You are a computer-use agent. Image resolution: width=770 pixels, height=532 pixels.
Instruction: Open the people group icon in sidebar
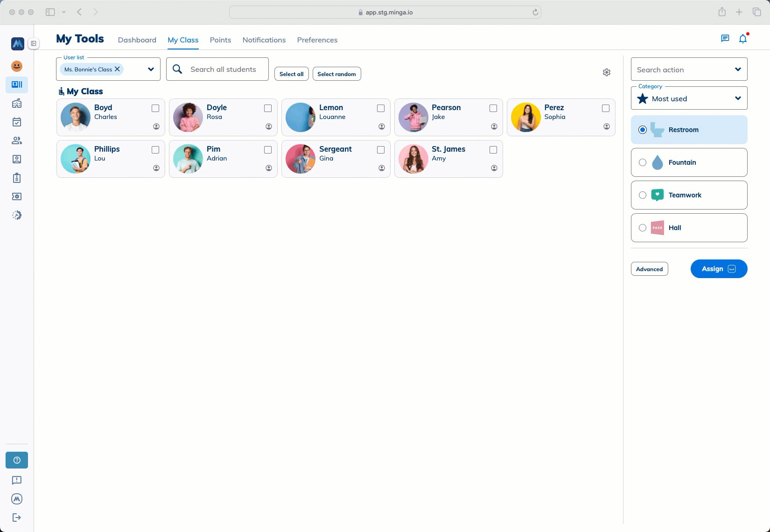(x=17, y=140)
